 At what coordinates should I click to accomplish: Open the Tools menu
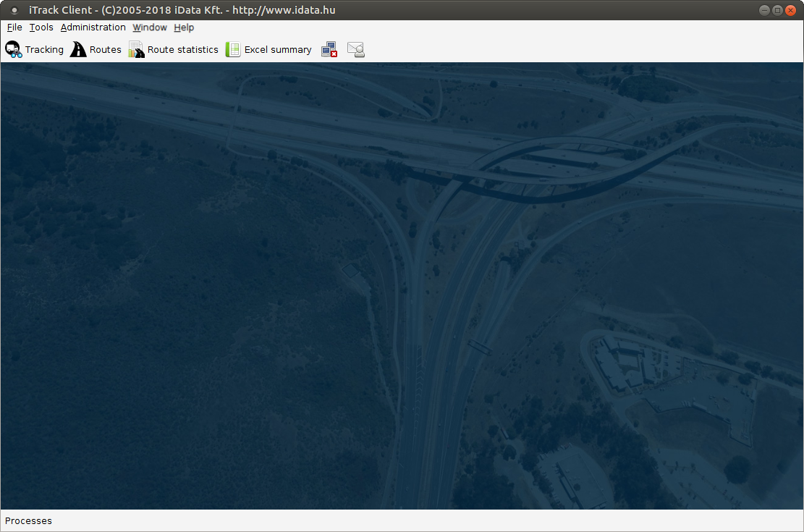point(41,28)
